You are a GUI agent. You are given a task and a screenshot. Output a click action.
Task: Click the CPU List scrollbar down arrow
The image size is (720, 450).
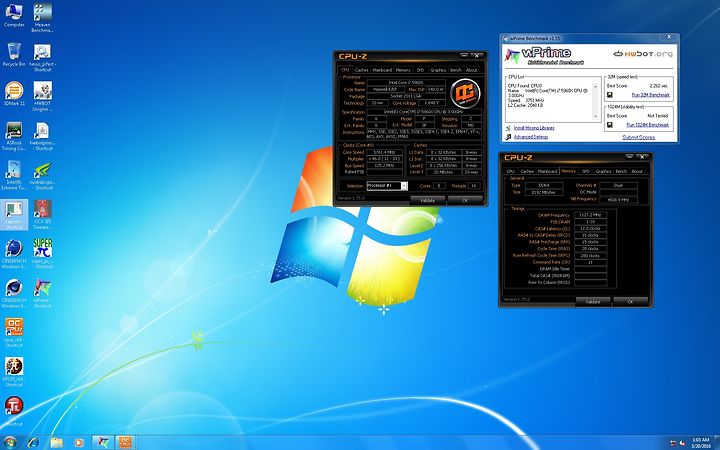596,117
